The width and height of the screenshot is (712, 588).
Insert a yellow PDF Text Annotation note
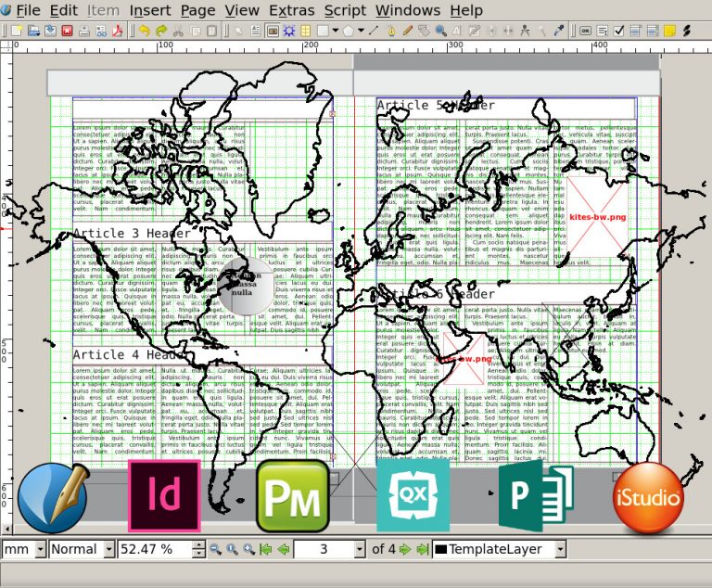point(669,31)
